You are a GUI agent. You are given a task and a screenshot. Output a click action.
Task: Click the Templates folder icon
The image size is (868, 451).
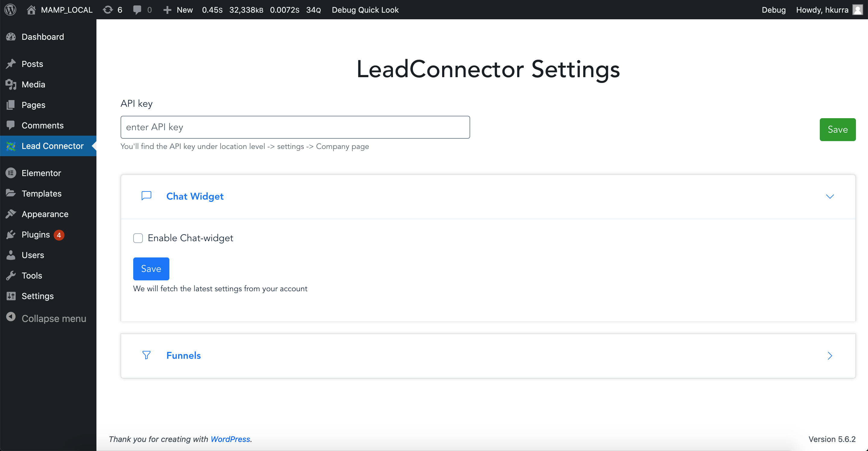tap(11, 194)
